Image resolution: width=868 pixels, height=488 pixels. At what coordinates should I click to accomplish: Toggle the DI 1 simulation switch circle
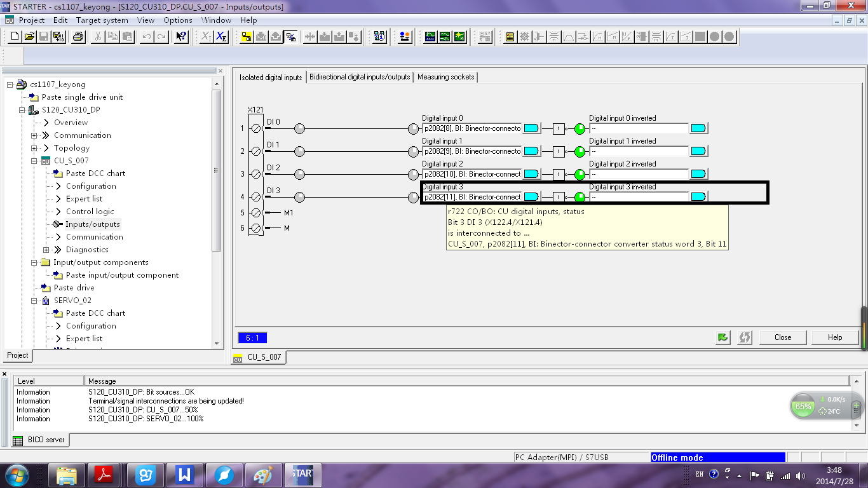300,152
